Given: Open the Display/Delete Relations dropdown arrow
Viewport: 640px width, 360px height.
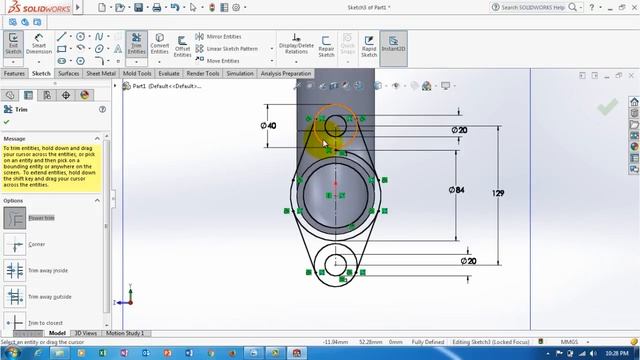Looking at the screenshot, I should tap(296, 62).
